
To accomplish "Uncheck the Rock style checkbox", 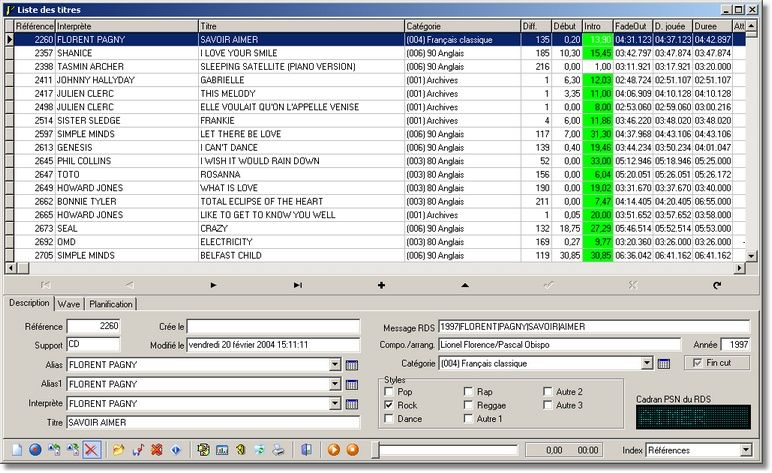I will [389, 405].
